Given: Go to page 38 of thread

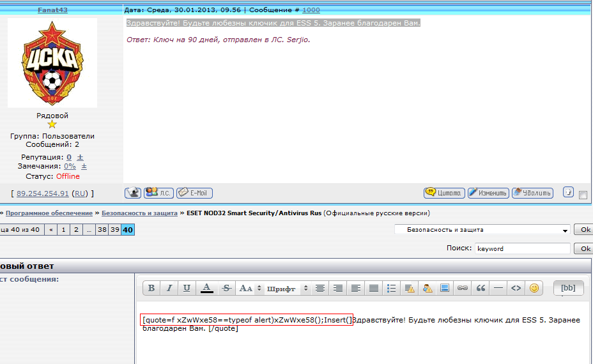Looking at the screenshot, I should click(102, 229).
